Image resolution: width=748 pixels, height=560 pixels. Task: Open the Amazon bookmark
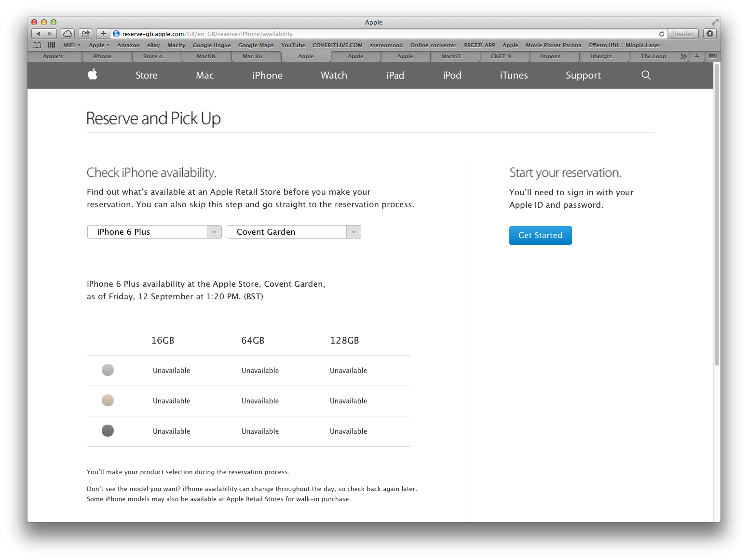pyautogui.click(x=128, y=45)
